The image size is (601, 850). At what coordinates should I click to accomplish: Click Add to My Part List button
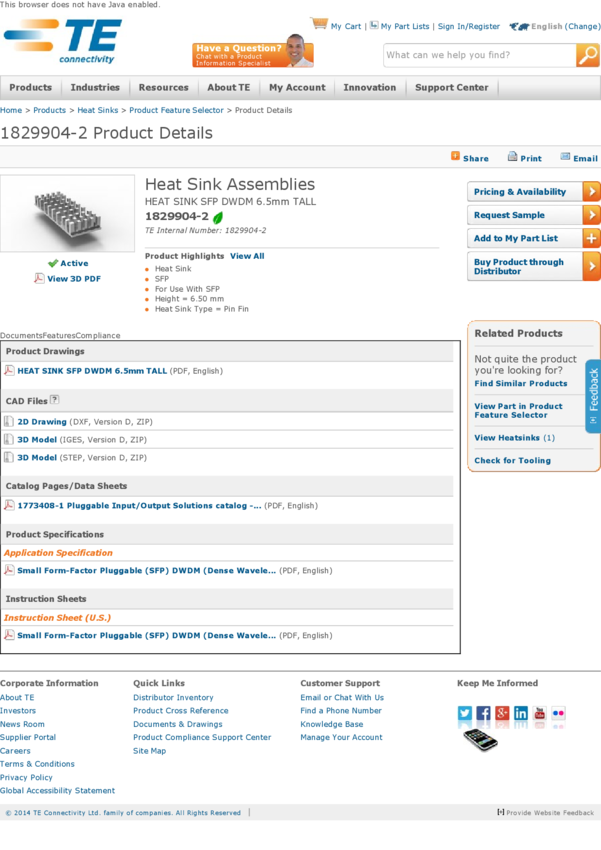pos(533,239)
